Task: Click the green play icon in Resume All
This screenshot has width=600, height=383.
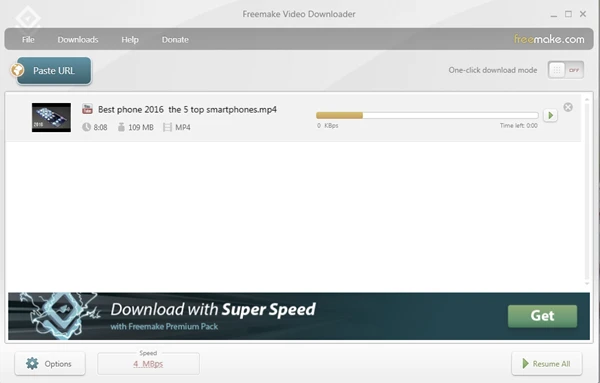Action: [x=525, y=363]
